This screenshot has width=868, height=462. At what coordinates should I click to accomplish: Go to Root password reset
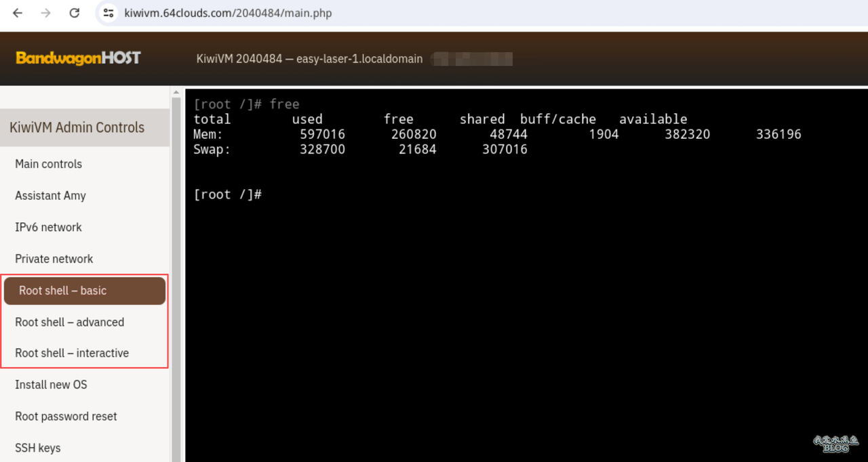pos(66,417)
